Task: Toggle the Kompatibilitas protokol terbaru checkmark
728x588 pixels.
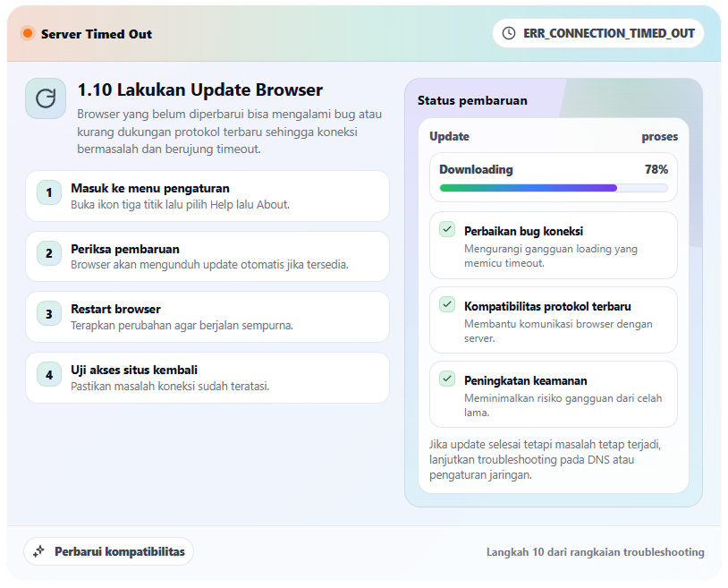Action: [446, 303]
